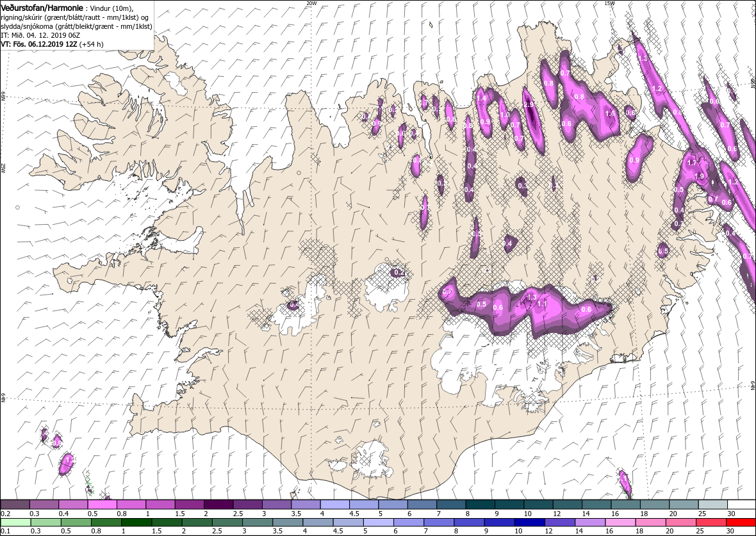
Task: Click the '1.9' snowfall value on the east coast
Action: [699, 176]
